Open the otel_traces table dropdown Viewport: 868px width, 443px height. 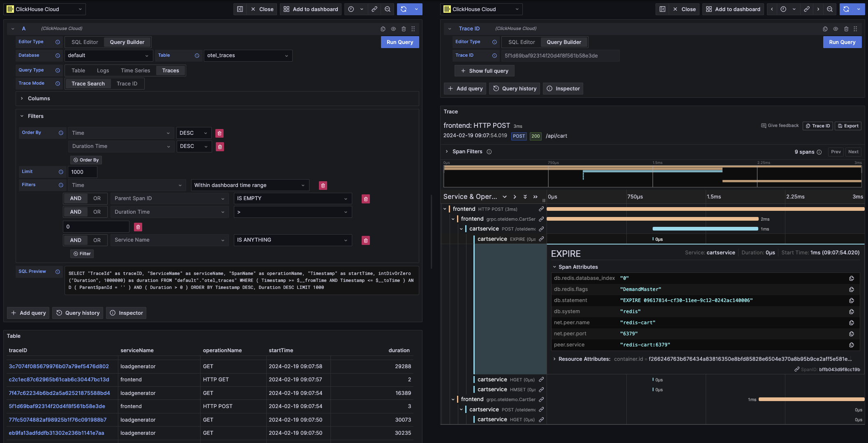coord(247,55)
